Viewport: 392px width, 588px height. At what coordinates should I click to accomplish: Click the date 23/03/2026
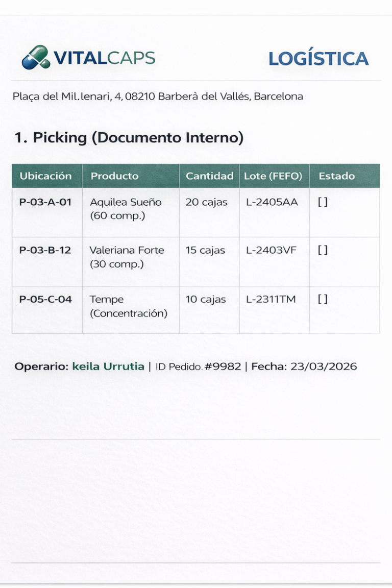coord(324,366)
